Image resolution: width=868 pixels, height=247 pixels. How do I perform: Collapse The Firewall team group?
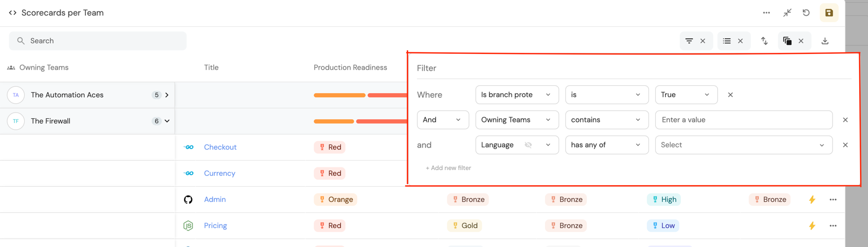(x=167, y=121)
